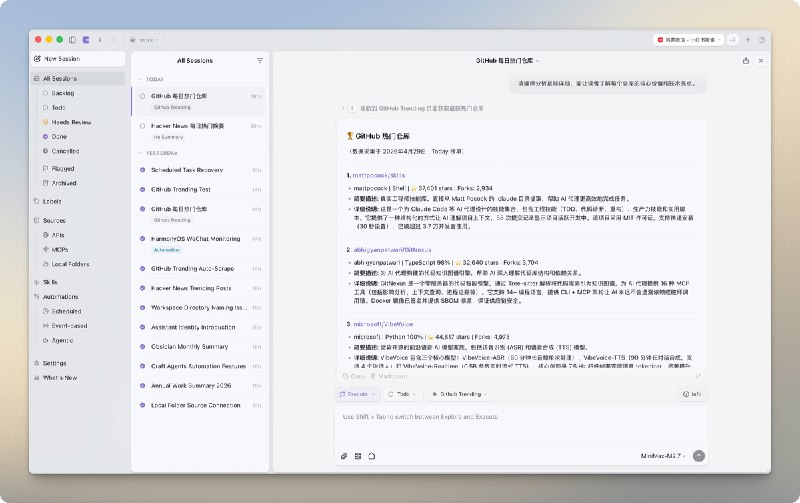Start a New Session

[78, 59]
